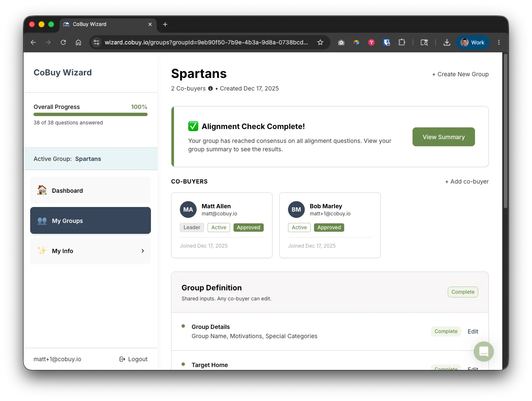Image resolution: width=532 pixels, height=401 pixels.
Task: Click the CoBuy Wizard sidebar title
Action: pyautogui.click(x=62, y=72)
